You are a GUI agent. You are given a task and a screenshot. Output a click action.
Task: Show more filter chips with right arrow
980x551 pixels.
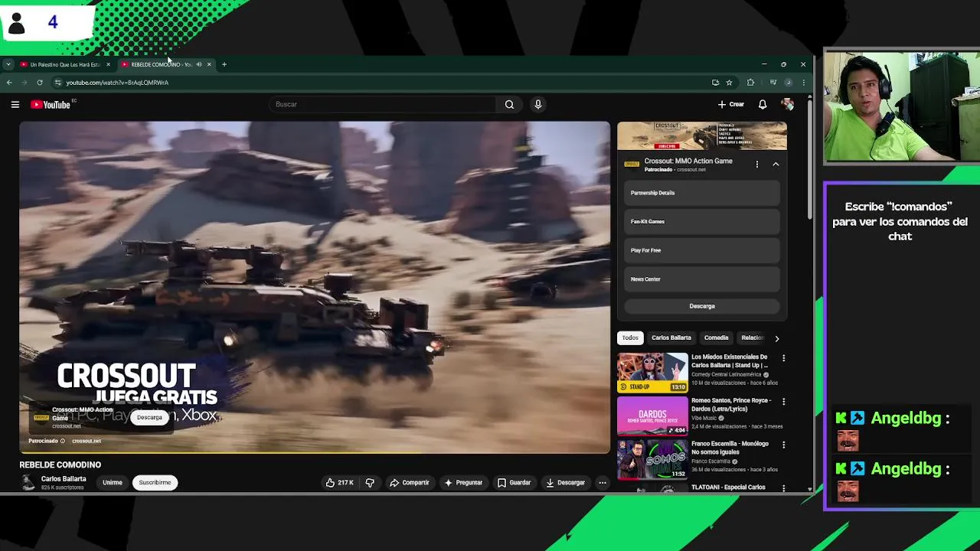(777, 338)
